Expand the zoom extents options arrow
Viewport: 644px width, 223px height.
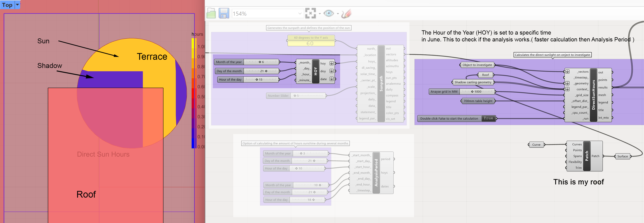click(320, 14)
